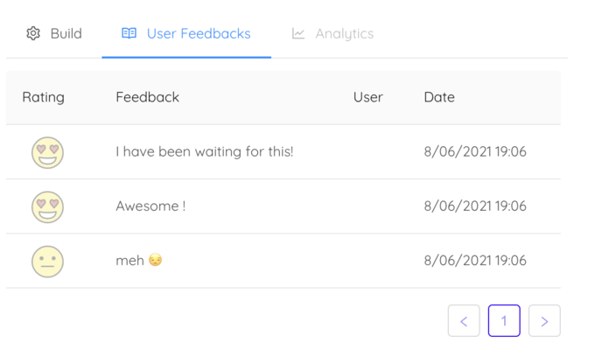Go to the previous page with the left arrow
The image size is (595, 364).
point(464,321)
